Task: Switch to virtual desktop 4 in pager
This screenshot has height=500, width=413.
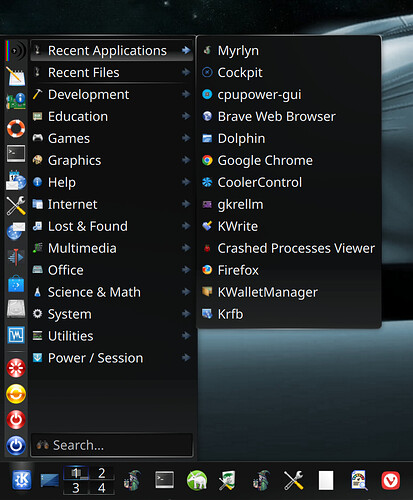Action: coord(102,488)
